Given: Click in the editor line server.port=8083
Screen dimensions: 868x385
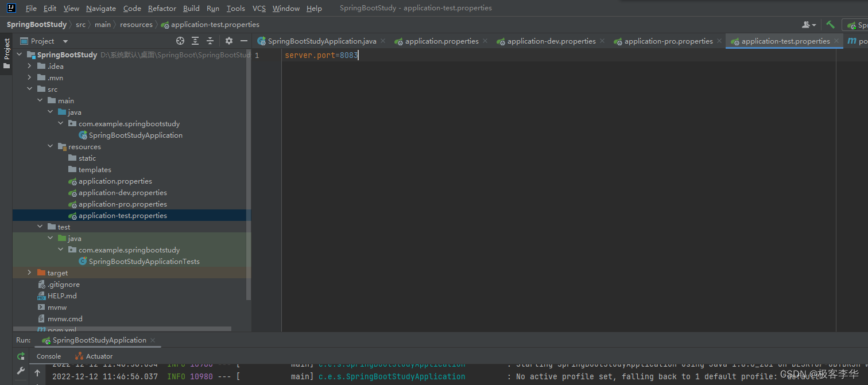Looking at the screenshot, I should point(321,55).
